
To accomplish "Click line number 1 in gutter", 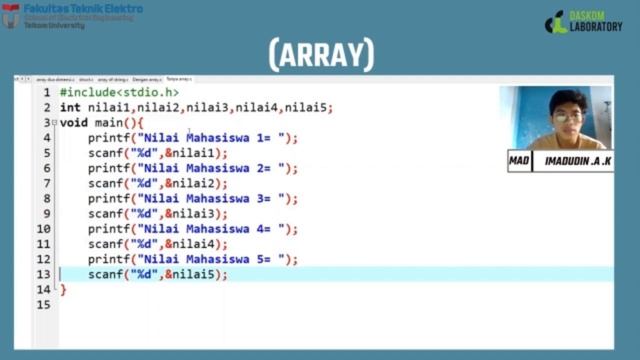I will [x=47, y=93].
